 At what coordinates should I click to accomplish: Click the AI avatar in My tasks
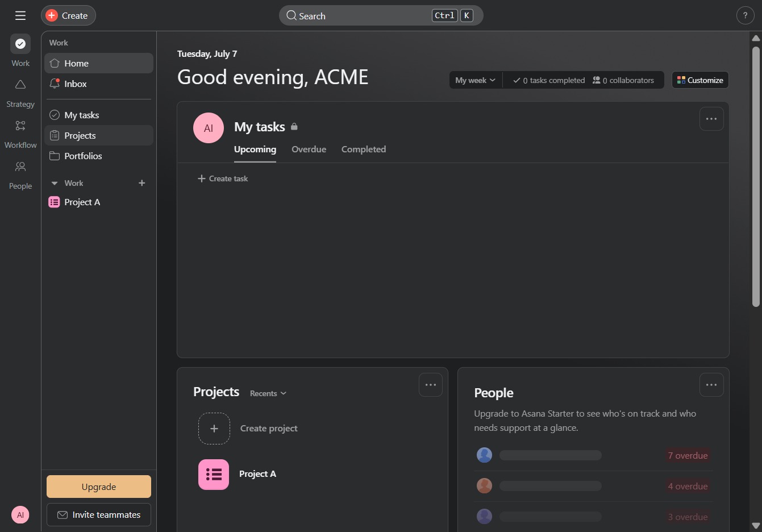209,128
